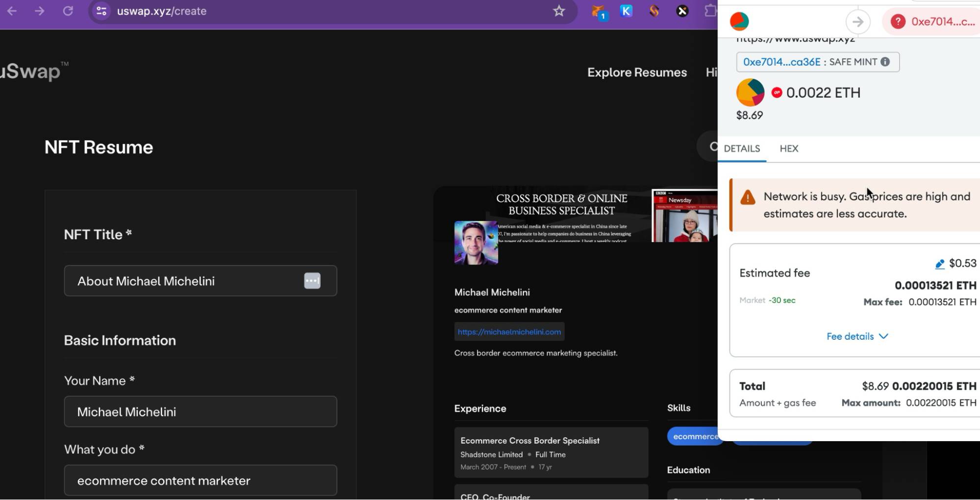Open Explore Resumes in the navigation

coord(637,73)
